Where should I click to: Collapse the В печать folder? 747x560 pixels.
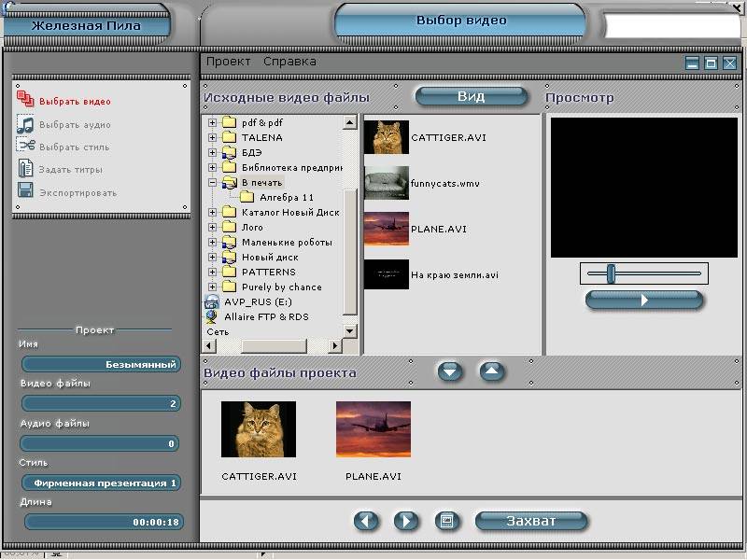coord(212,182)
